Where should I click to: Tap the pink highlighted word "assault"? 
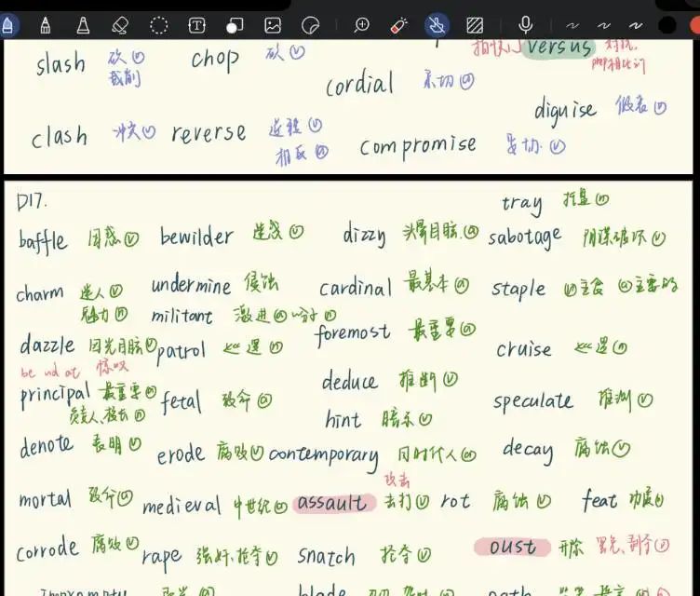click(332, 504)
